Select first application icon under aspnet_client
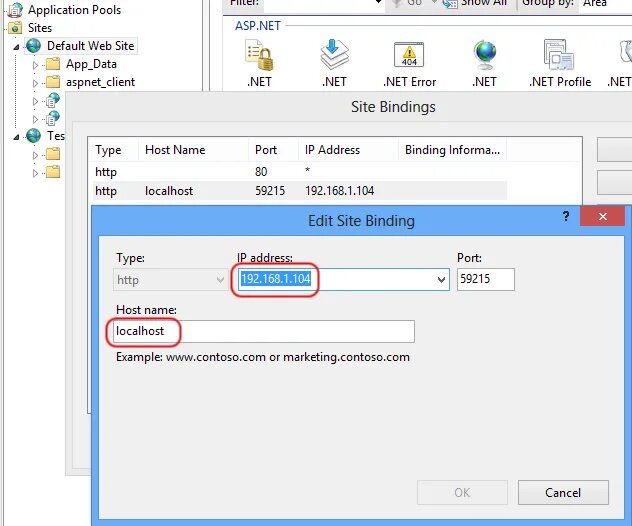The image size is (632, 526). coord(53,100)
